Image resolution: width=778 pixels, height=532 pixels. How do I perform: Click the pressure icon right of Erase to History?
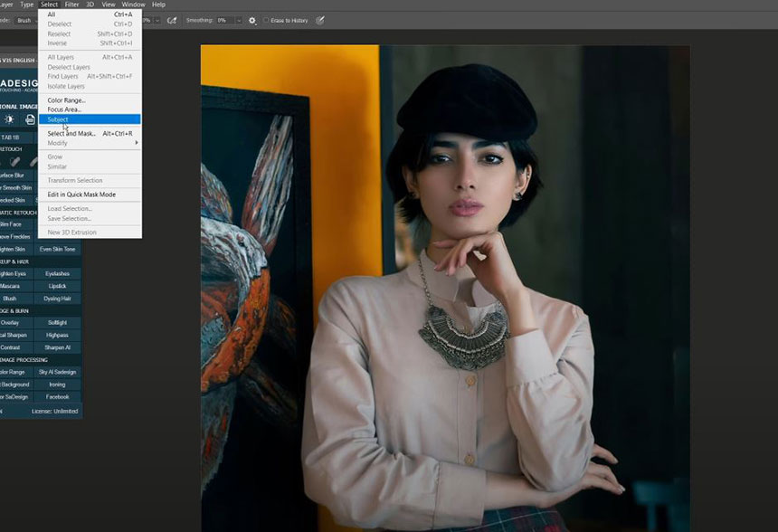(320, 20)
